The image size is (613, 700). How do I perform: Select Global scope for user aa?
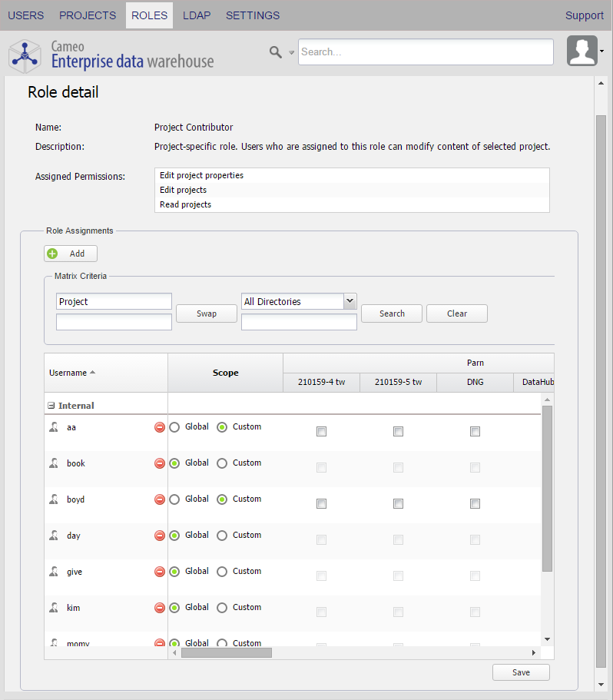pos(174,427)
